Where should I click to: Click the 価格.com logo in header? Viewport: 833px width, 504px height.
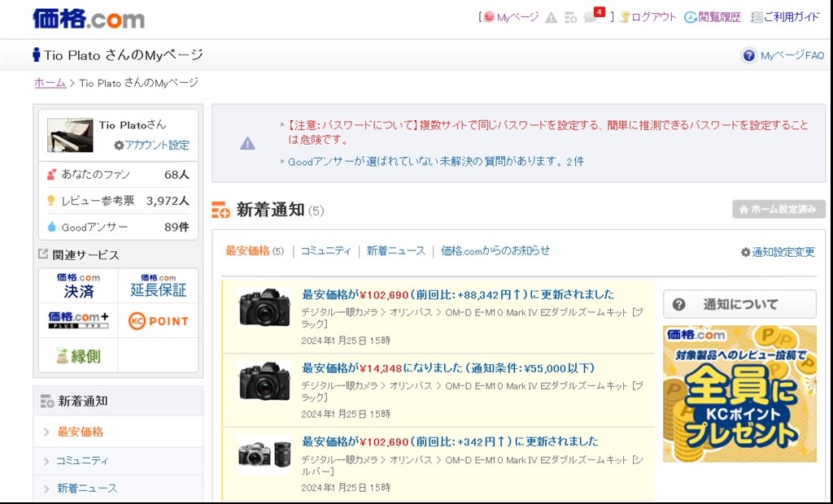click(89, 19)
